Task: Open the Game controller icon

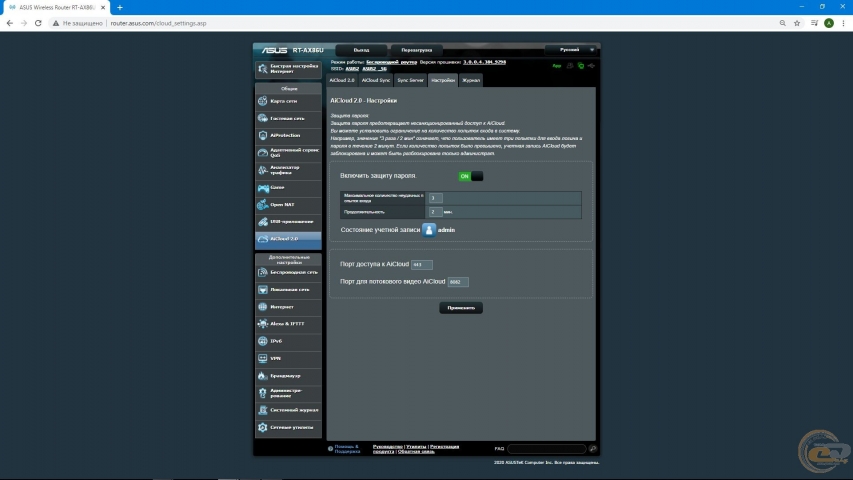Action: click(x=263, y=188)
